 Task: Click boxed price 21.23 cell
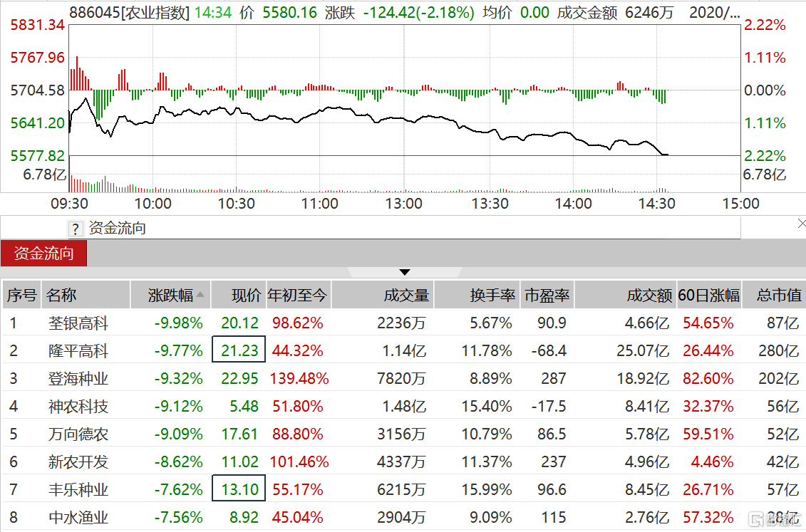[x=239, y=349]
